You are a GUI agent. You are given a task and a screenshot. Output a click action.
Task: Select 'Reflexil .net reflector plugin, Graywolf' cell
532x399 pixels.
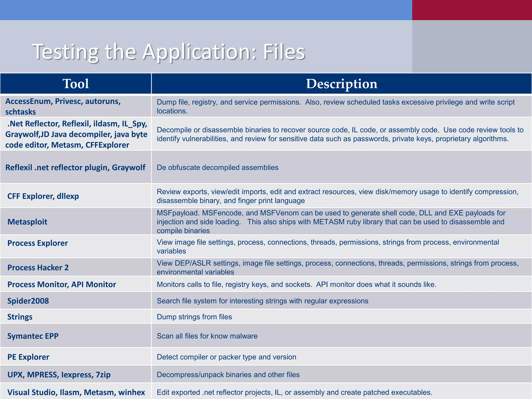[x=76, y=167]
